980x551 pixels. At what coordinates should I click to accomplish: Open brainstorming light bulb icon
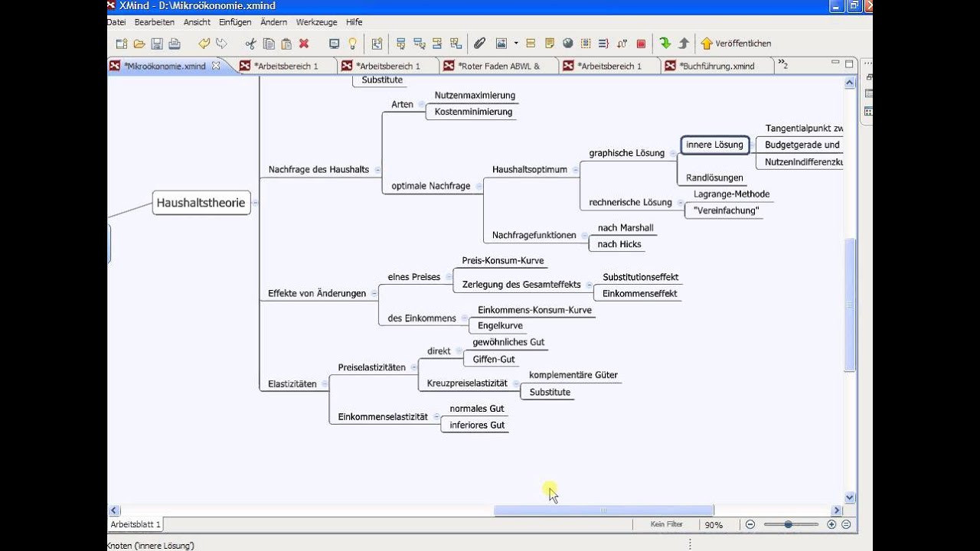(352, 44)
